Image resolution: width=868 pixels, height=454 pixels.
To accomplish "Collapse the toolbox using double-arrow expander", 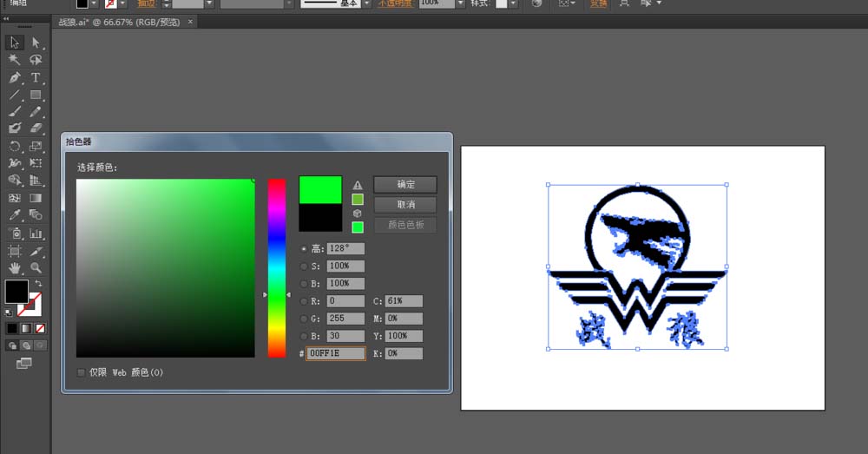I will click(x=6, y=18).
